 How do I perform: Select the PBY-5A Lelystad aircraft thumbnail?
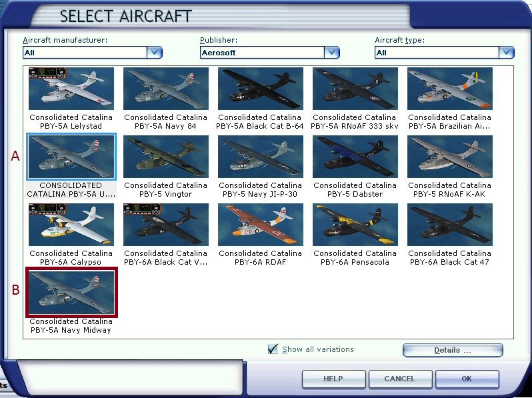[71, 89]
